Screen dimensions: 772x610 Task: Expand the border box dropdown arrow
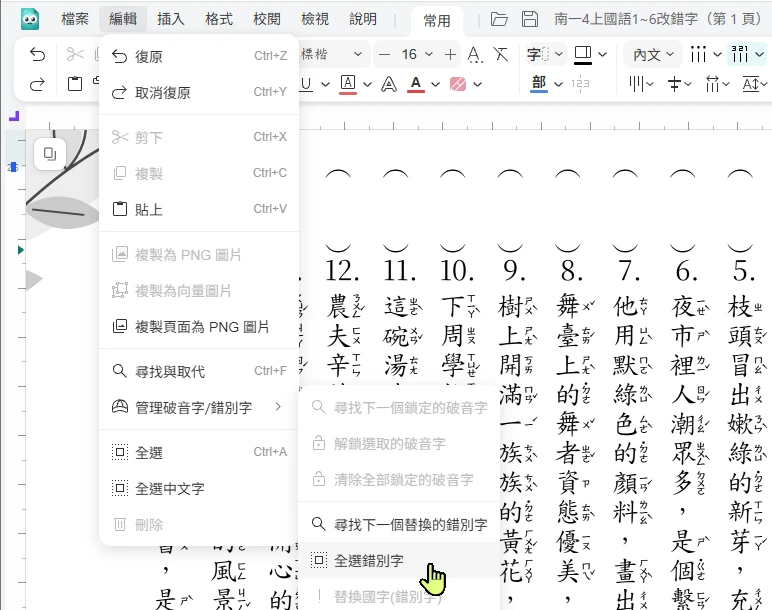pos(603,54)
